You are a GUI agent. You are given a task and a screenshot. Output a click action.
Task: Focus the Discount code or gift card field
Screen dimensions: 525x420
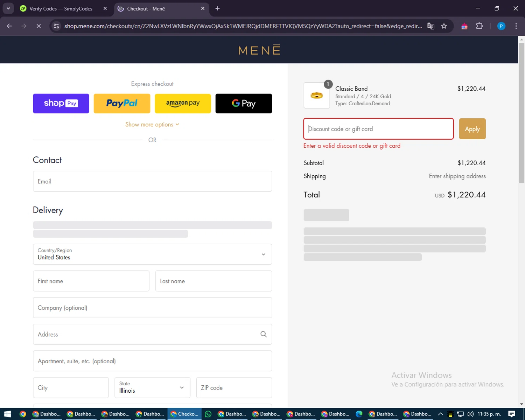click(378, 129)
